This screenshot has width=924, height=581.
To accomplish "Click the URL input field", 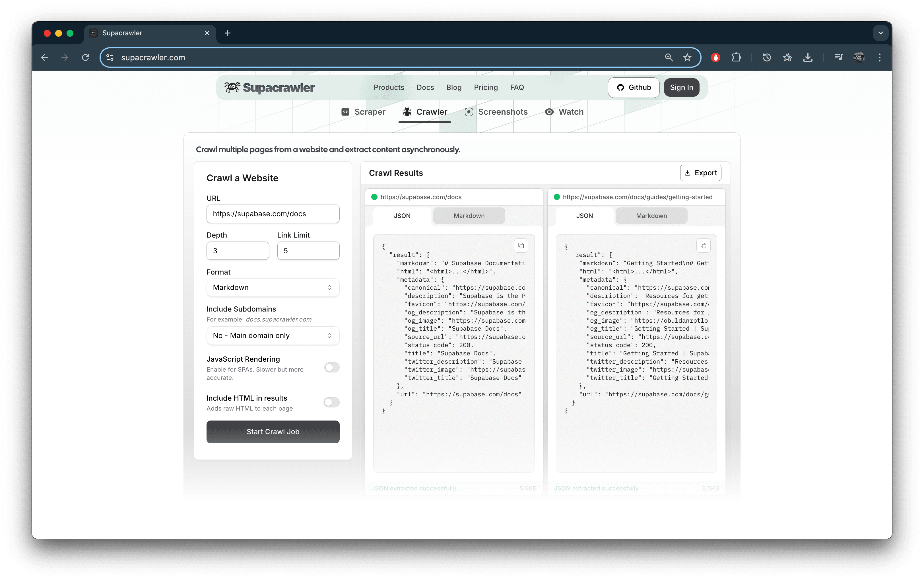I will [x=273, y=214].
